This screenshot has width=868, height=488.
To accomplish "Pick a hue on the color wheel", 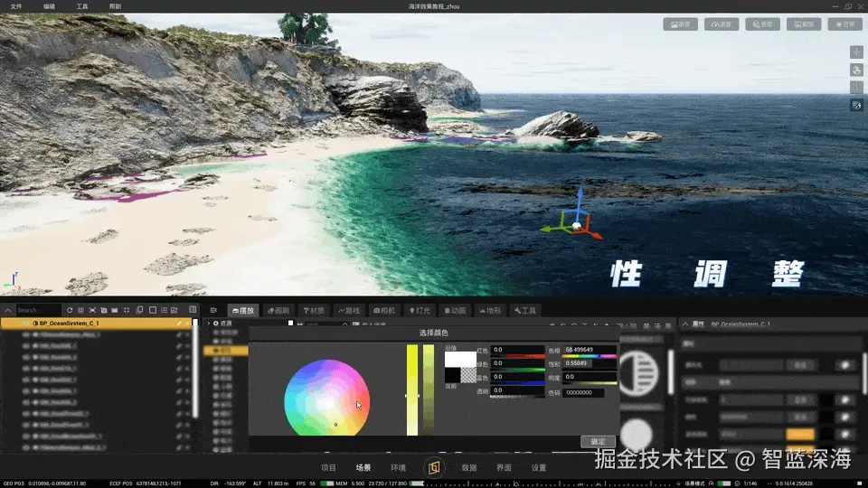I will click(x=326, y=399).
